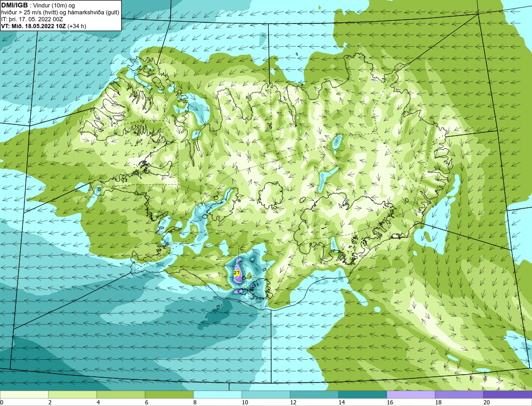Click the legend scale value 6

click(147, 402)
